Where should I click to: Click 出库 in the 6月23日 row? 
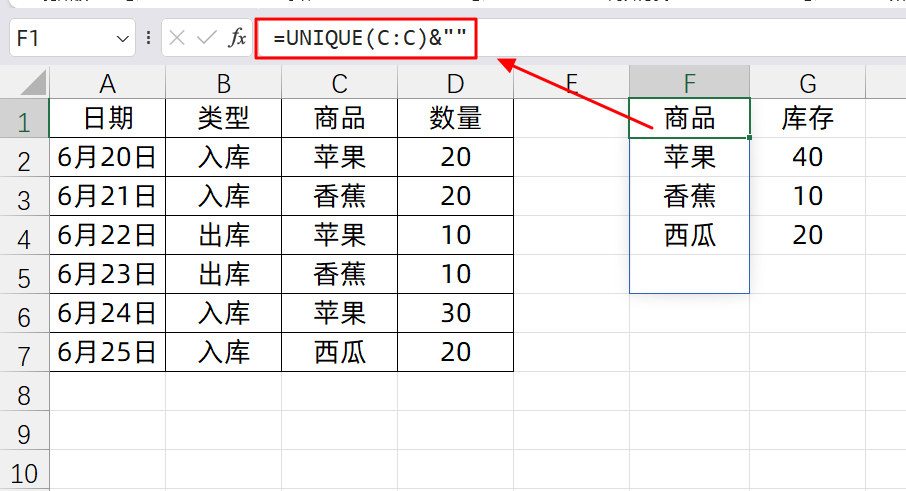click(224, 274)
